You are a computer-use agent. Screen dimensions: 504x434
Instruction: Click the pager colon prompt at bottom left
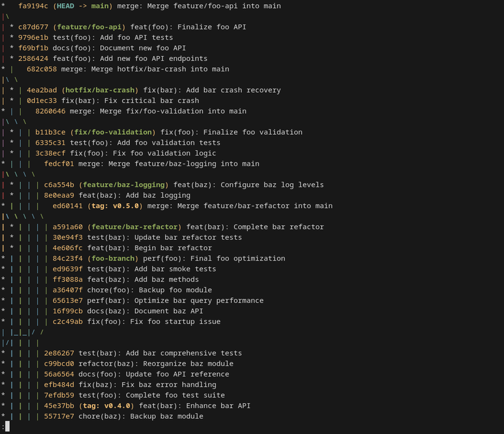click(x=4, y=427)
